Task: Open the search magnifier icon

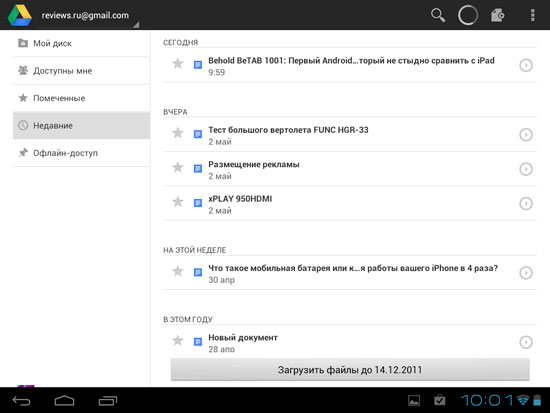Action: coord(438,15)
